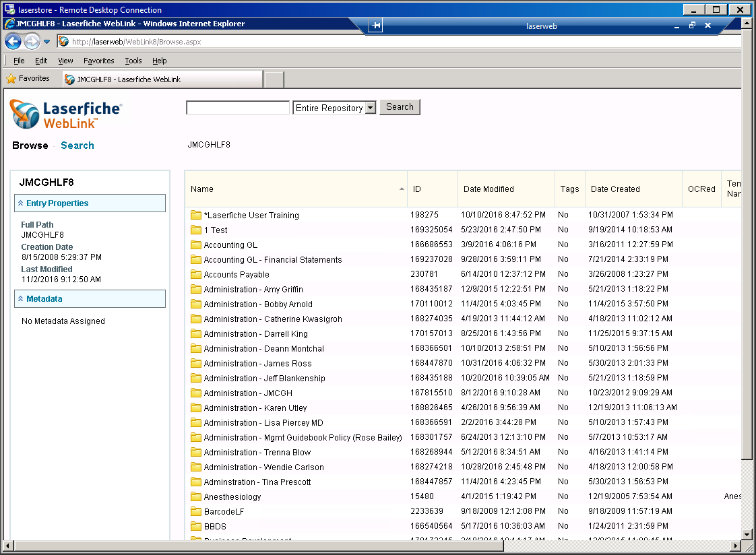
Task: Open the Administration - JMCGH folder link
Action: pyautogui.click(x=248, y=393)
